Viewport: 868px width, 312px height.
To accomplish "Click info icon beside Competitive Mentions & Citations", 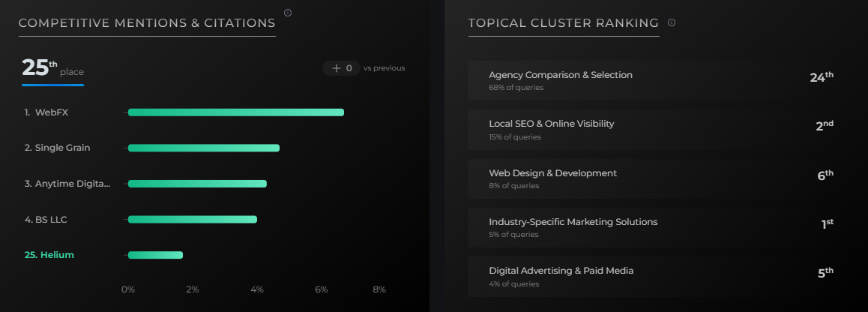I will (288, 13).
